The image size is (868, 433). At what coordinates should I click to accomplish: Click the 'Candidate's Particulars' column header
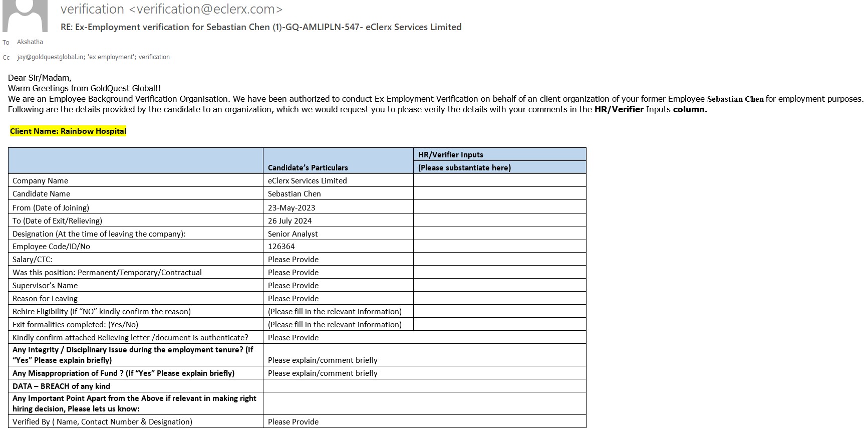[308, 167]
